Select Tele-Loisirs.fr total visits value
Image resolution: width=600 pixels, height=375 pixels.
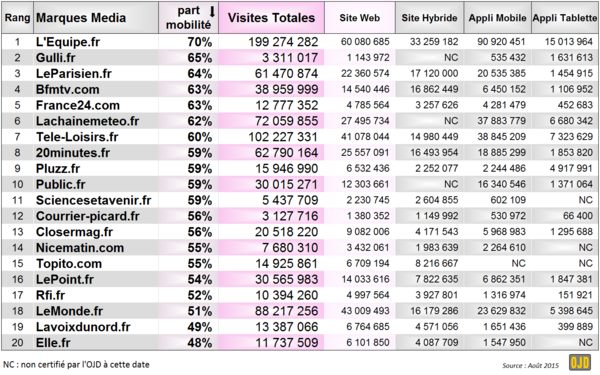click(x=283, y=137)
